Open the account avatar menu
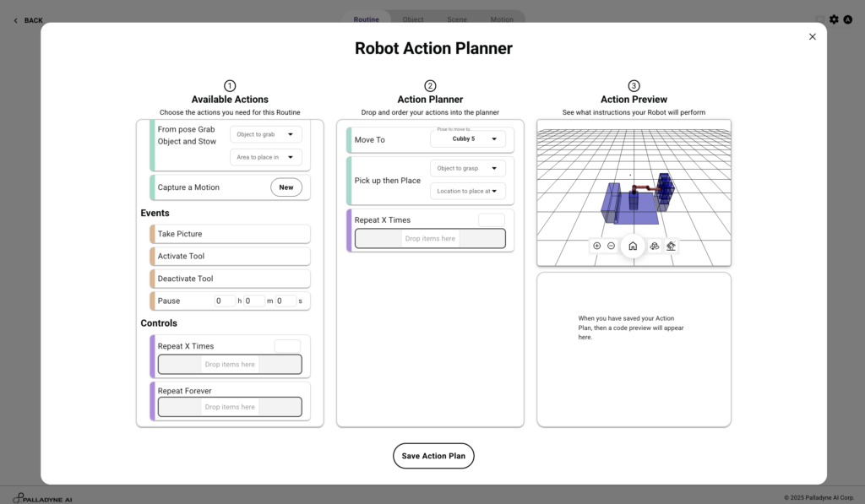 click(847, 19)
